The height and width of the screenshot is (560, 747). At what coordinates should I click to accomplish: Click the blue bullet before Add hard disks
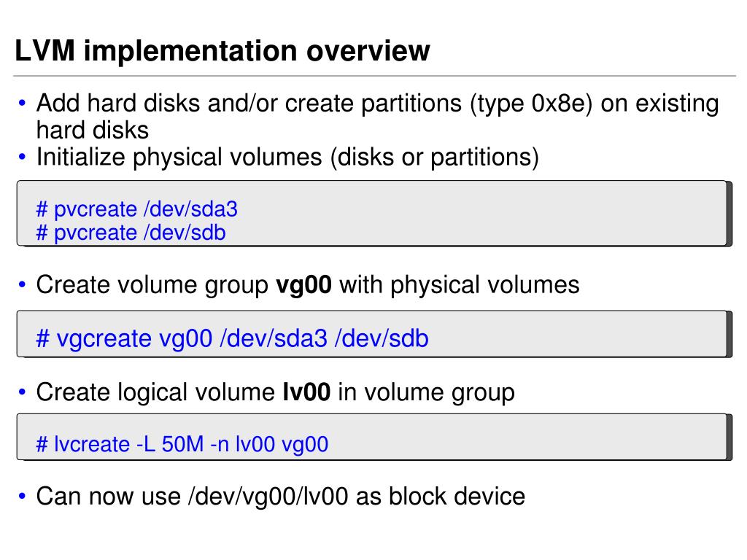click(x=22, y=102)
